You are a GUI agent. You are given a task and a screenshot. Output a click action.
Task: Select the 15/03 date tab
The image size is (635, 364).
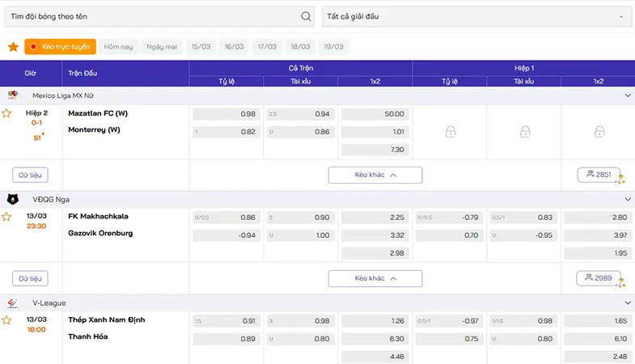(x=201, y=47)
